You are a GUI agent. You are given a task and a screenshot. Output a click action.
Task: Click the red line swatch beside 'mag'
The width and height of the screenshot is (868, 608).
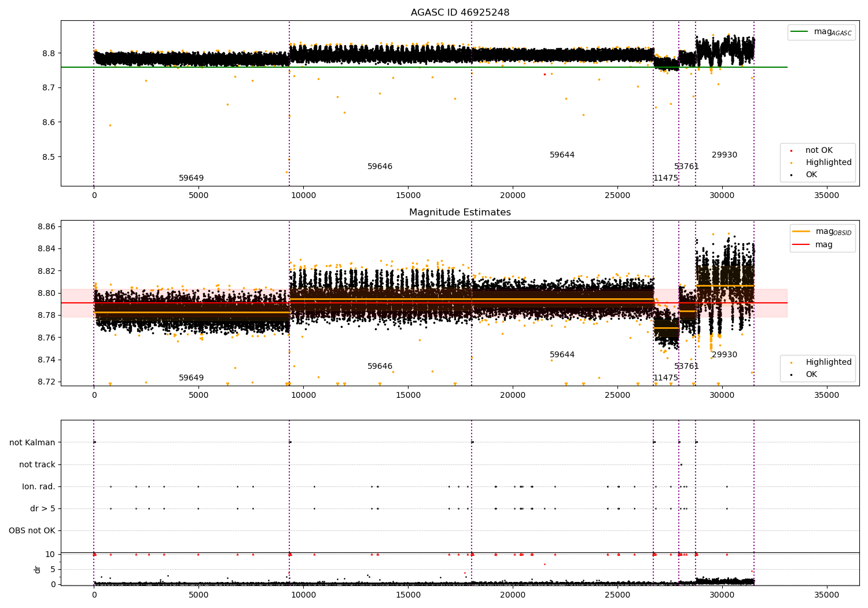point(801,245)
